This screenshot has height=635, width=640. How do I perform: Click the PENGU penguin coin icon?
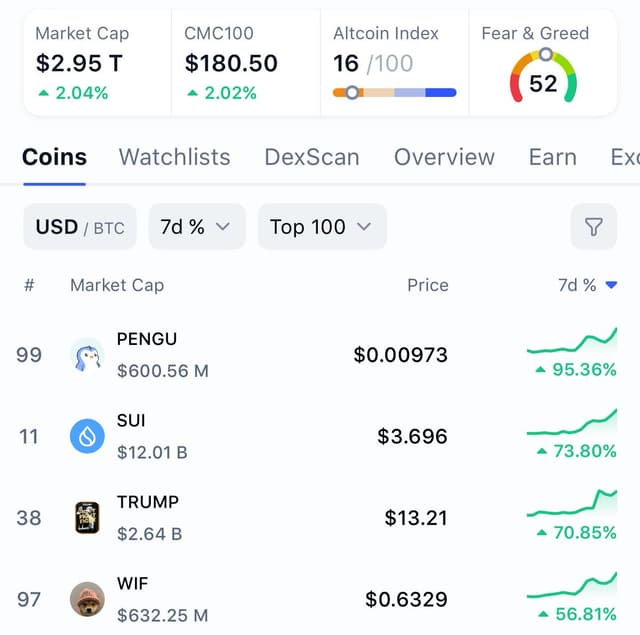point(87,355)
